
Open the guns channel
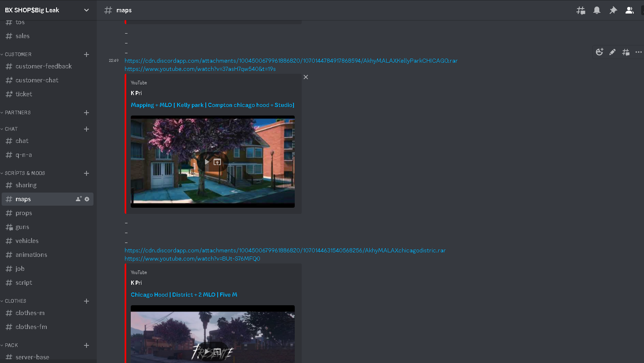(48, 227)
